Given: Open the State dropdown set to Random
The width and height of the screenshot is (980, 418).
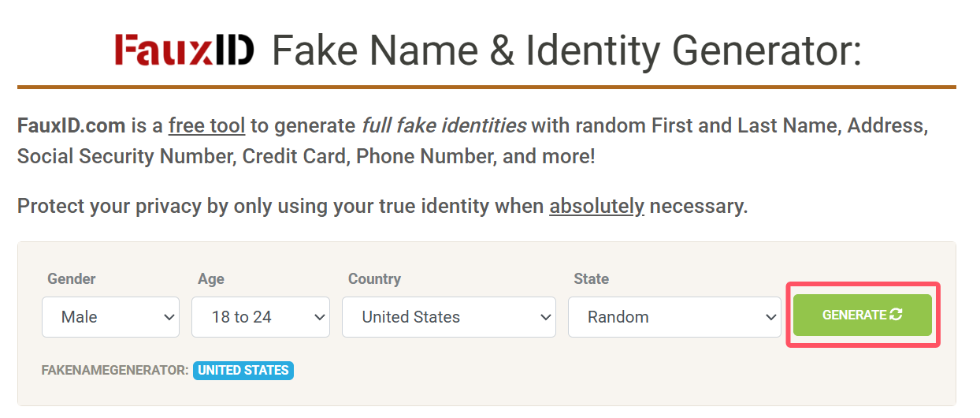Looking at the screenshot, I should (x=674, y=317).
